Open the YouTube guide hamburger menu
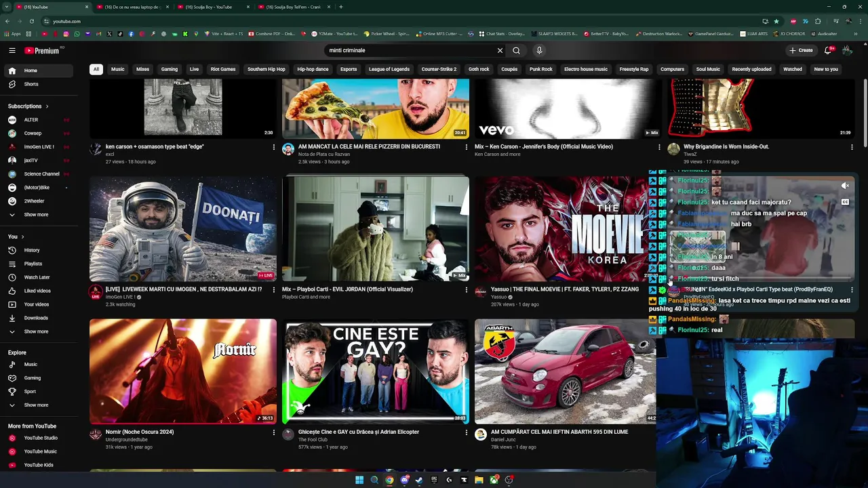 pyautogui.click(x=12, y=50)
